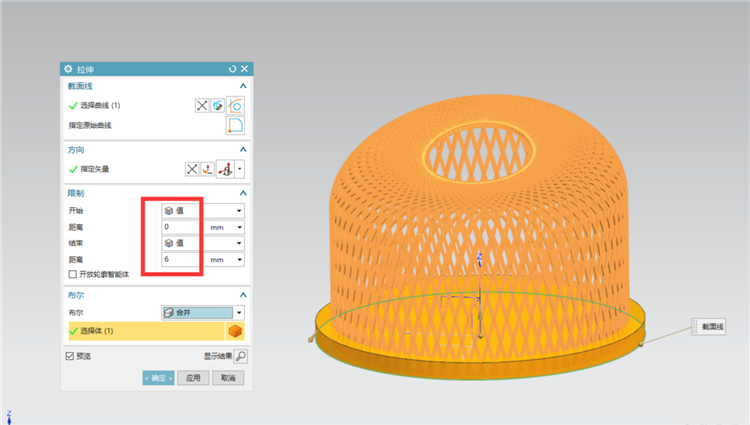Collapse the 截面线 section
This screenshot has width=750, height=425.
tap(243, 86)
